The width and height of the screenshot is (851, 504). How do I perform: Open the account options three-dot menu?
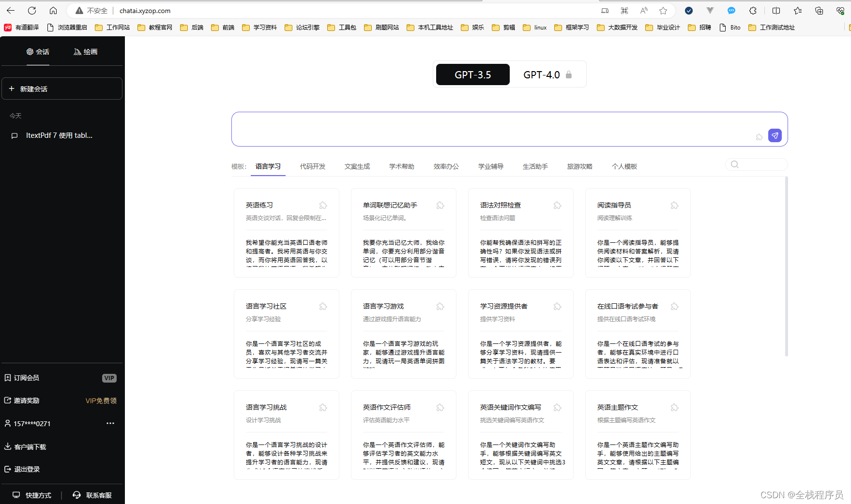pos(110,423)
